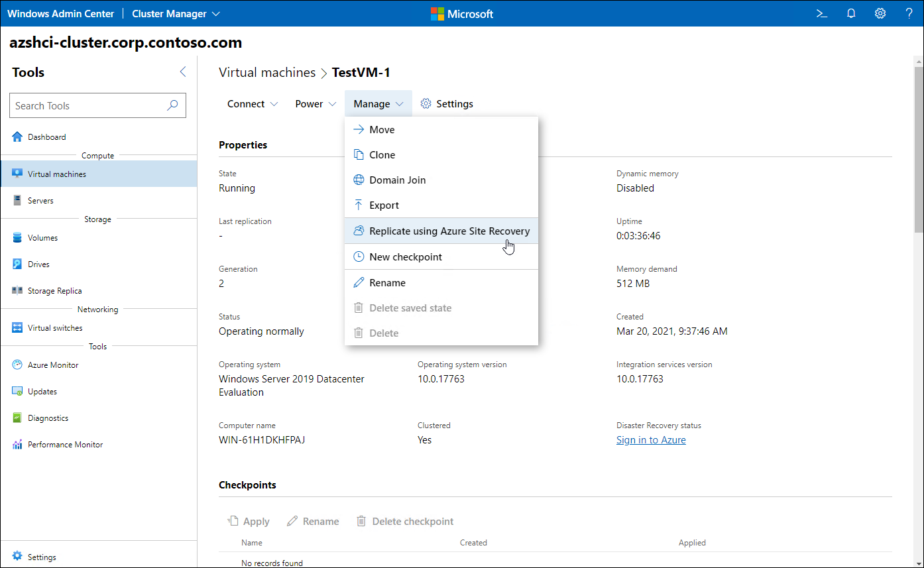924x568 pixels.
Task: Click the Domain Join globe icon
Action: pos(359,180)
